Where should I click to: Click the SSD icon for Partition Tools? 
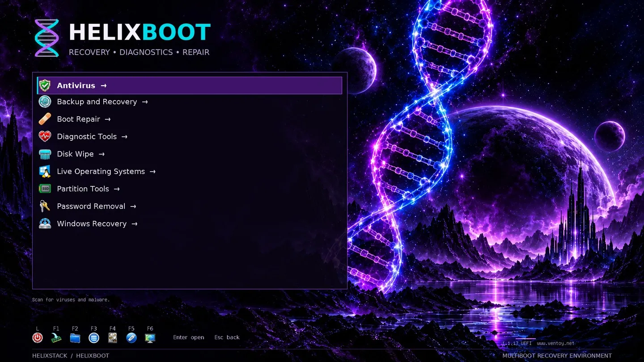point(45,189)
